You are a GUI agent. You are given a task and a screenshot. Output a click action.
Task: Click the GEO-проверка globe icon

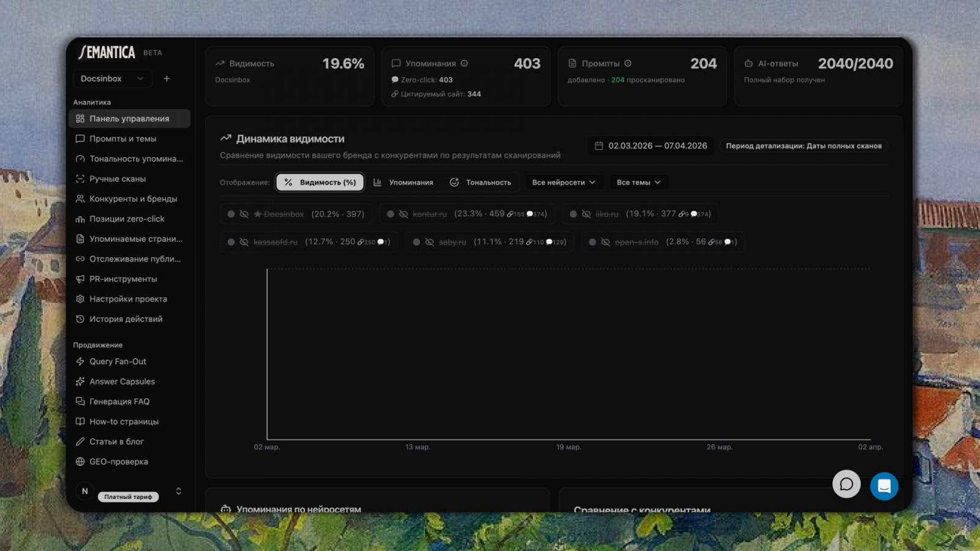[x=80, y=462]
